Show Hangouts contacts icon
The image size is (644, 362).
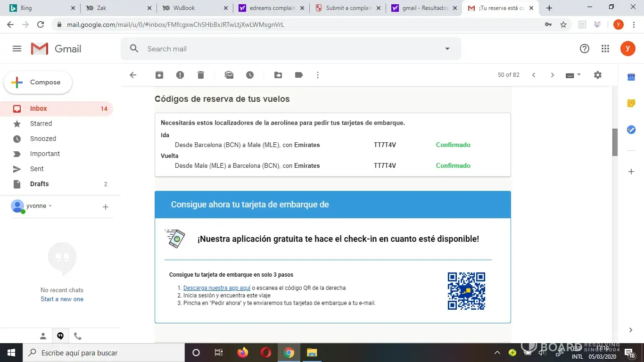tap(43, 336)
